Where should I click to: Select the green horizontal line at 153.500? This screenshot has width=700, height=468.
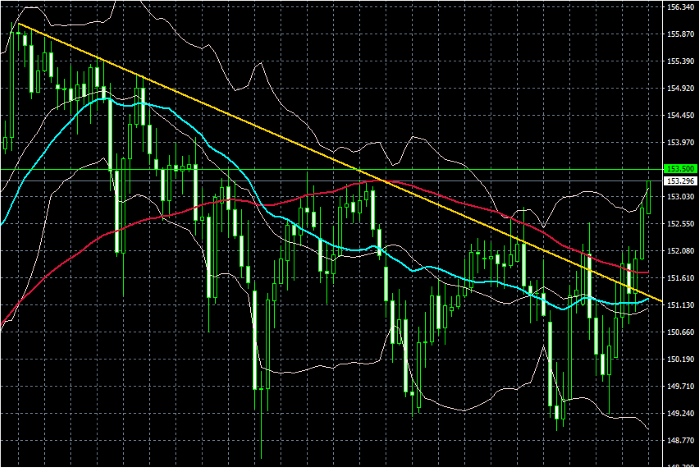330,169
